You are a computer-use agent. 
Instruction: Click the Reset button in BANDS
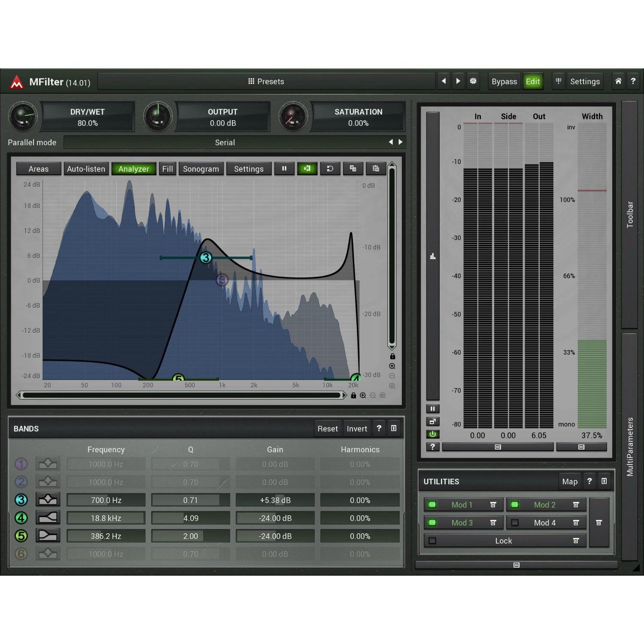click(328, 428)
